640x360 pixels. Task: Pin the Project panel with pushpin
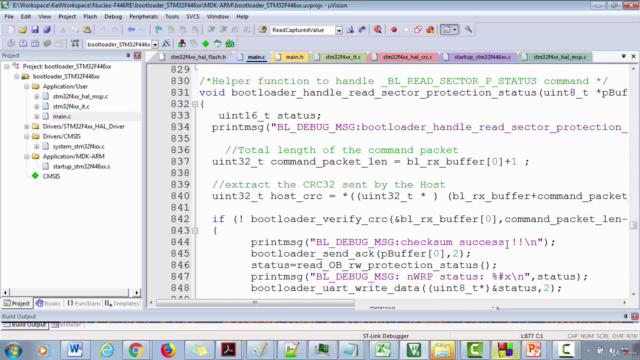click(128, 55)
